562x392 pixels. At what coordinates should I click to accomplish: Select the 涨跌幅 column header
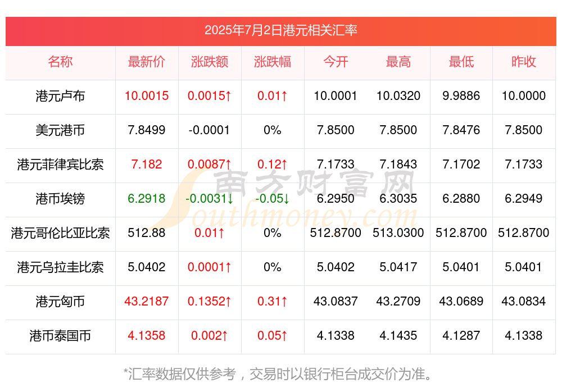tap(273, 62)
